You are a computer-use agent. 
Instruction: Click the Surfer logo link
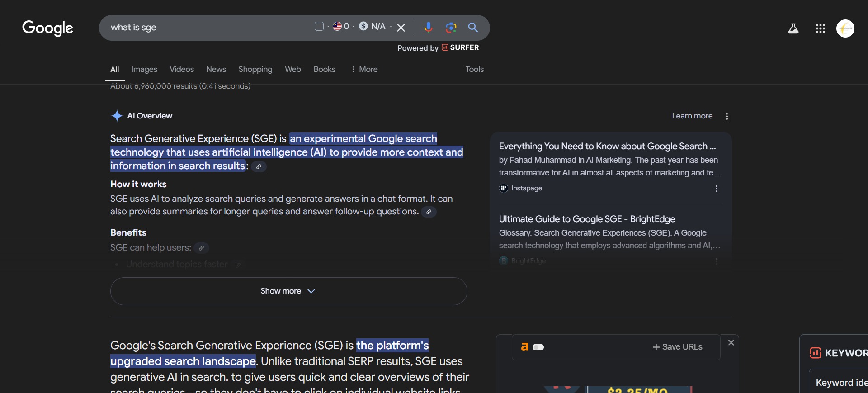click(460, 47)
